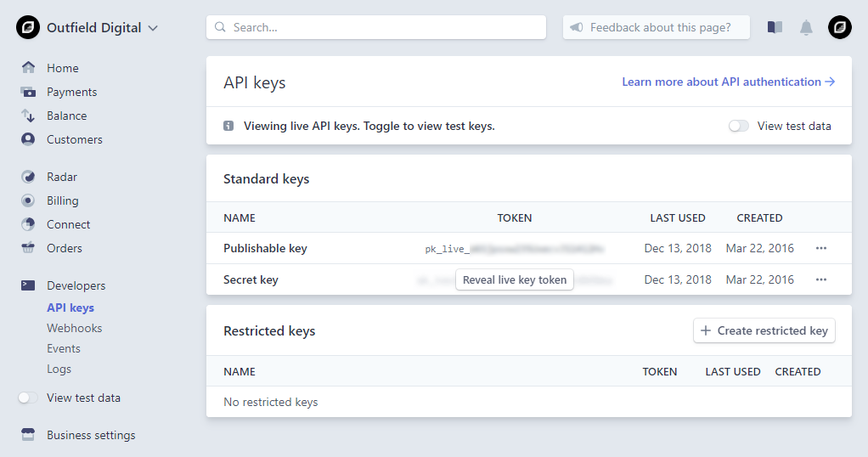Open notifications bell icon
Viewport: 868px width, 457px height.
click(x=807, y=28)
